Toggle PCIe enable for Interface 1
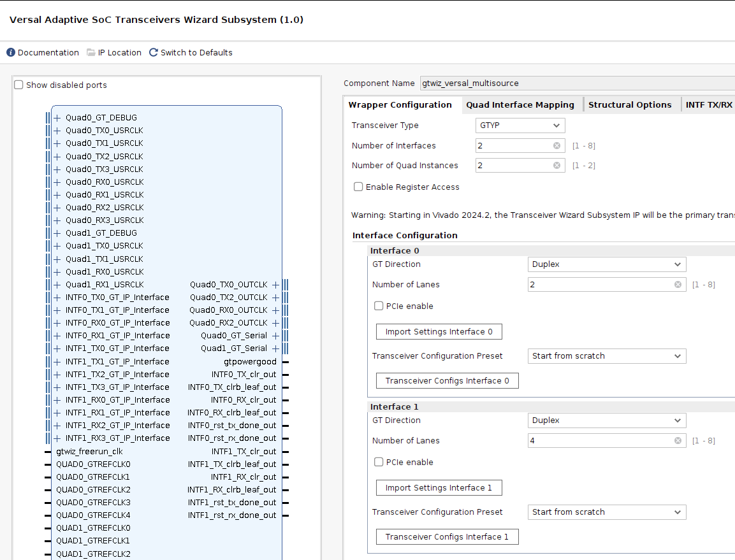Viewport: 735px width, 560px height. 379,462
